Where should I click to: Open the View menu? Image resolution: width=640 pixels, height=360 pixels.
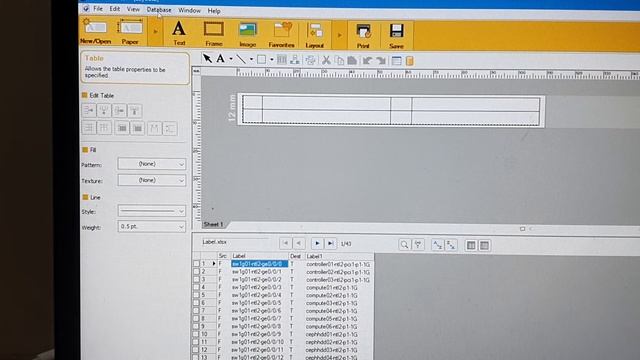tap(133, 9)
